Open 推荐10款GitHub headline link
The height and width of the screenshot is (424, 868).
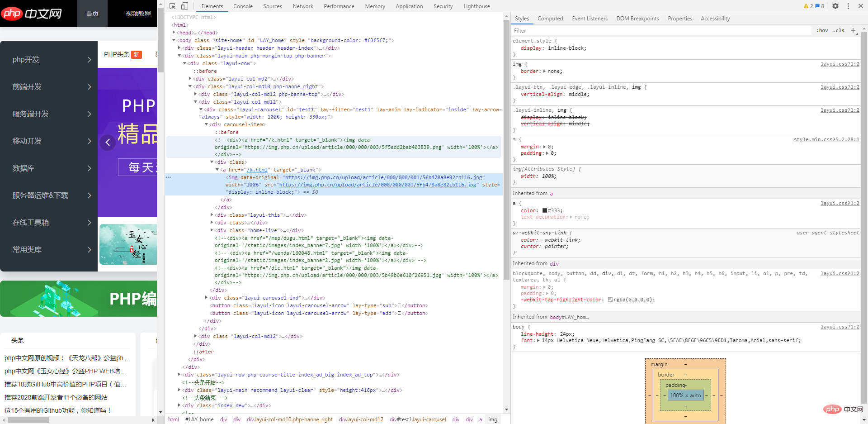point(66,384)
